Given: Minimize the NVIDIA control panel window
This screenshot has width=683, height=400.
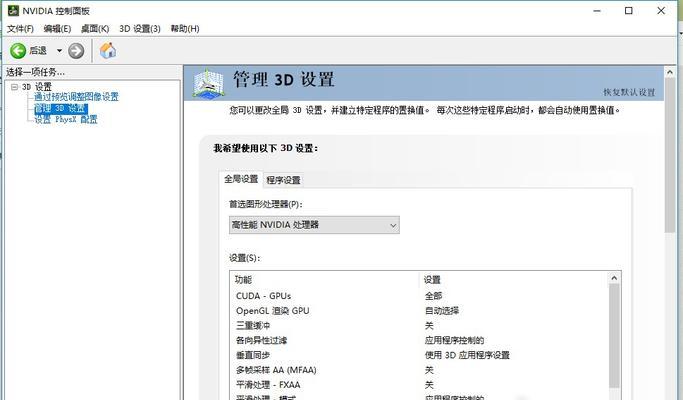Looking at the screenshot, I should pos(597,11).
